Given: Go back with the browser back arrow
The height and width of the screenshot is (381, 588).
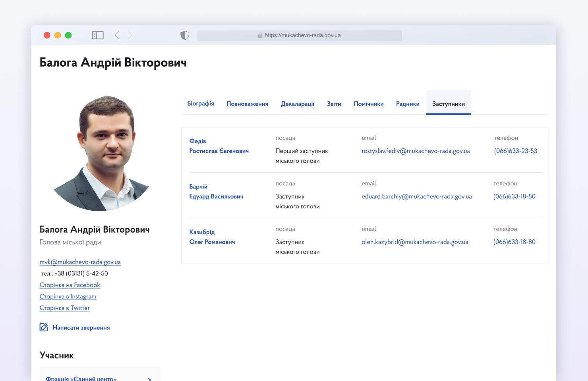Looking at the screenshot, I should point(117,35).
